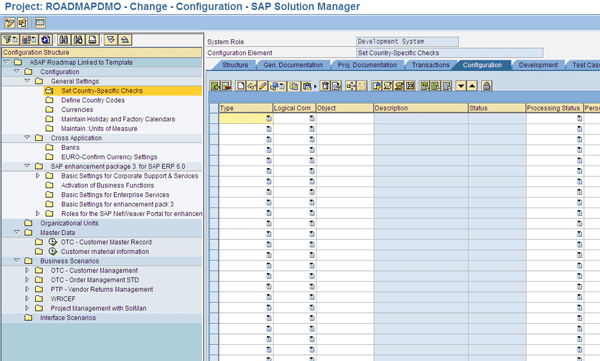This screenshot has width=600, height=361.
Task: Expand the OTC - Customer Management node
Action: 27,270
